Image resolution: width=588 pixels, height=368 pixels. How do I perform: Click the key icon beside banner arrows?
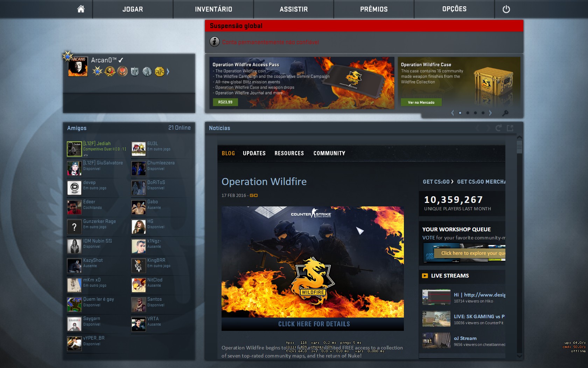(x=505, y=113)
